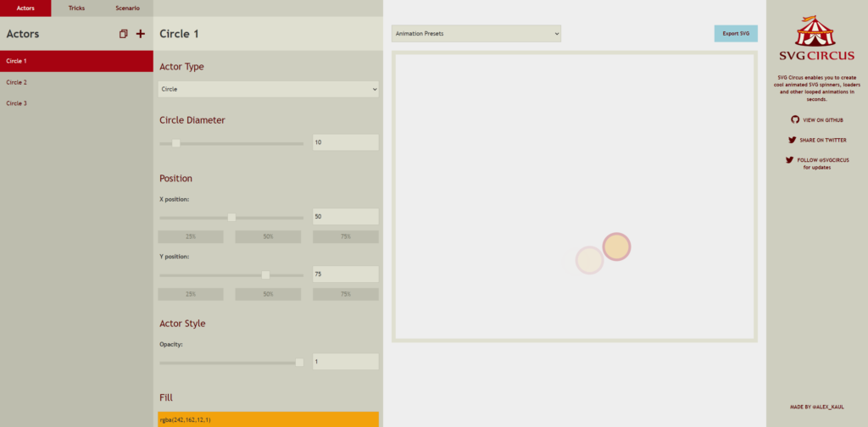The image size is (868, 427).
Task: Select Circle 1 in the actors list
Action: pos(76,61)
